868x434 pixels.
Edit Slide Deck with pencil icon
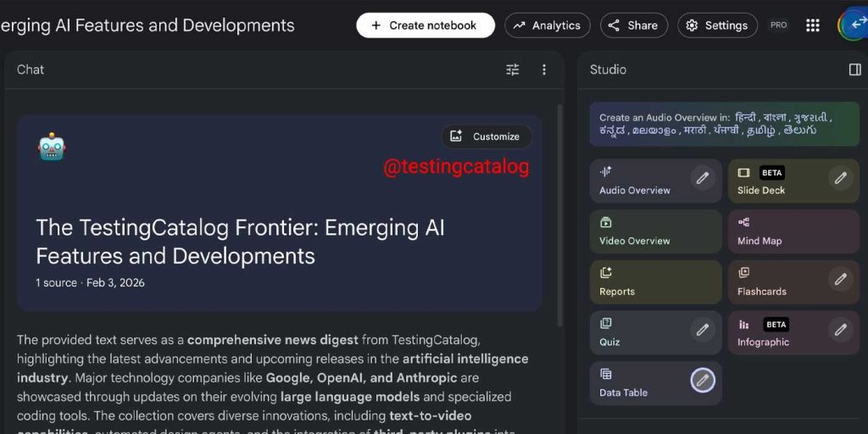pos(840,178)
